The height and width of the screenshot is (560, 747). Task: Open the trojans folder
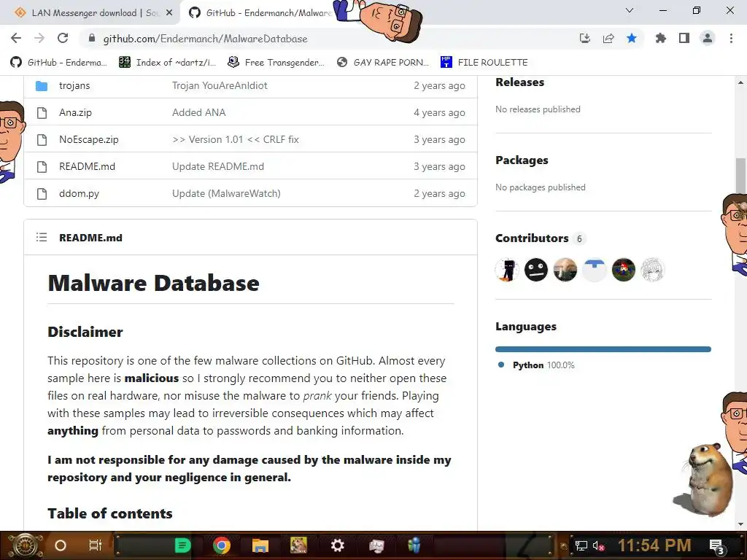click(x=74, y=86)
